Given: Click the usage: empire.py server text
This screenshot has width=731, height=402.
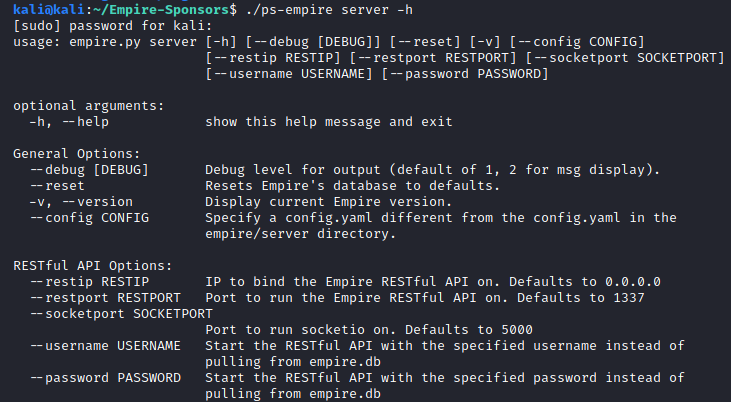Looking at the screenshot, I should point(105,42).
